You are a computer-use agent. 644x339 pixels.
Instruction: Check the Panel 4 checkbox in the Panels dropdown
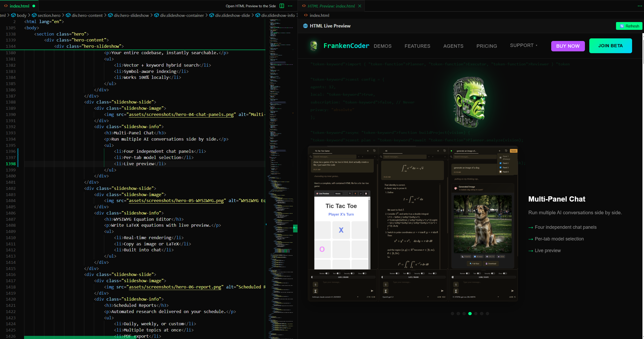[500, 172]
